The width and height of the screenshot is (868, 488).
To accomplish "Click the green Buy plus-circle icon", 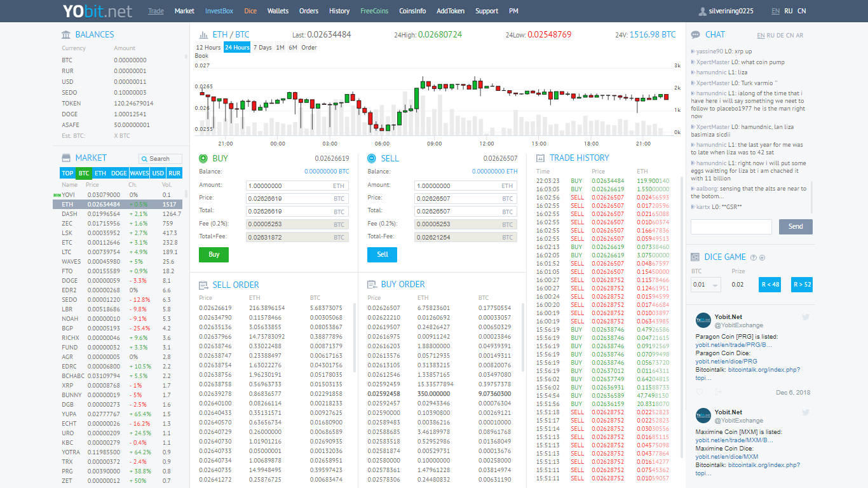I will pos(203,158).
